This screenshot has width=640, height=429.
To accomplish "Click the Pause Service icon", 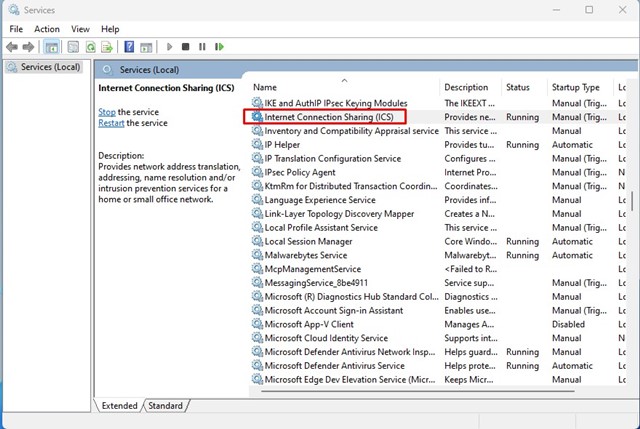I will point(202,47).
